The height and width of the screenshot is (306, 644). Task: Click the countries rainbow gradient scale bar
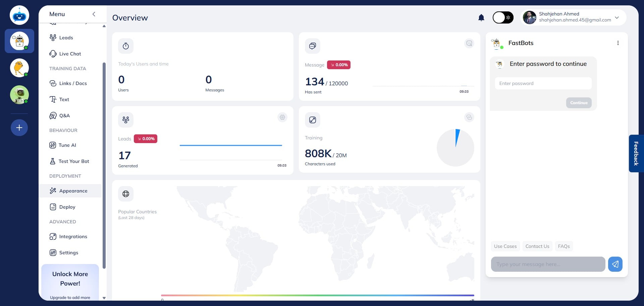(x=318, y=296)
